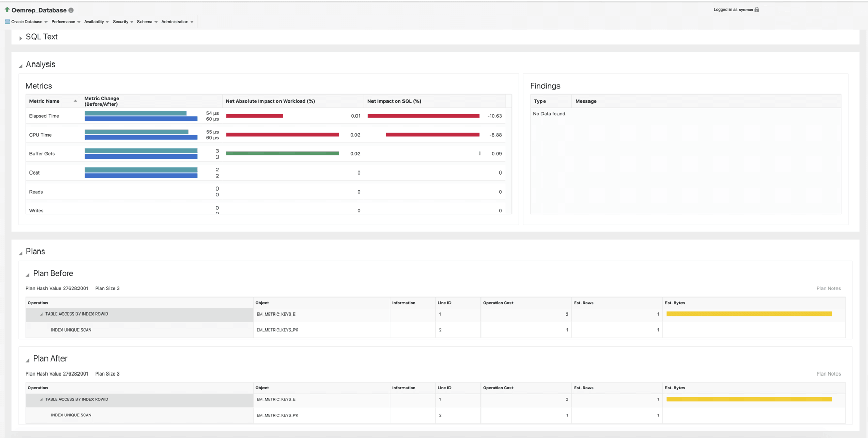The width and height of the screenshot is (868, 438).
Task: Open the Availability menu
Action: tap(97, 22)
